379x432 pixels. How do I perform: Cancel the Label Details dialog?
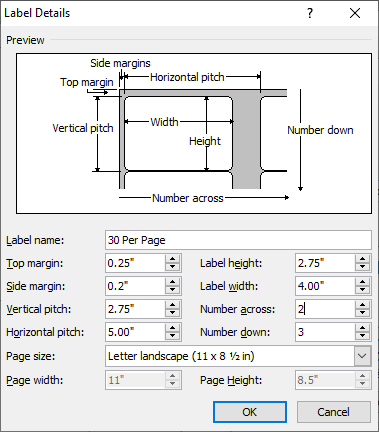(x=334, y=412)
